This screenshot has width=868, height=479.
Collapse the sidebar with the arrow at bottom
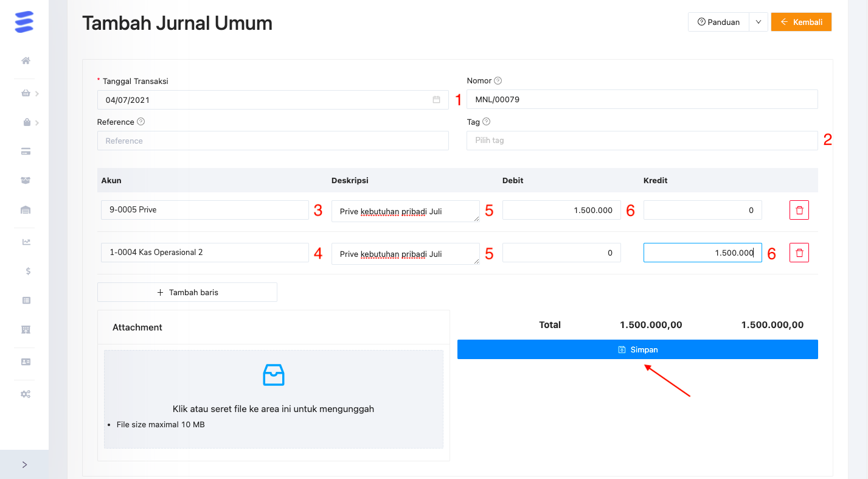pyautogui.click(x=24, y=464)
